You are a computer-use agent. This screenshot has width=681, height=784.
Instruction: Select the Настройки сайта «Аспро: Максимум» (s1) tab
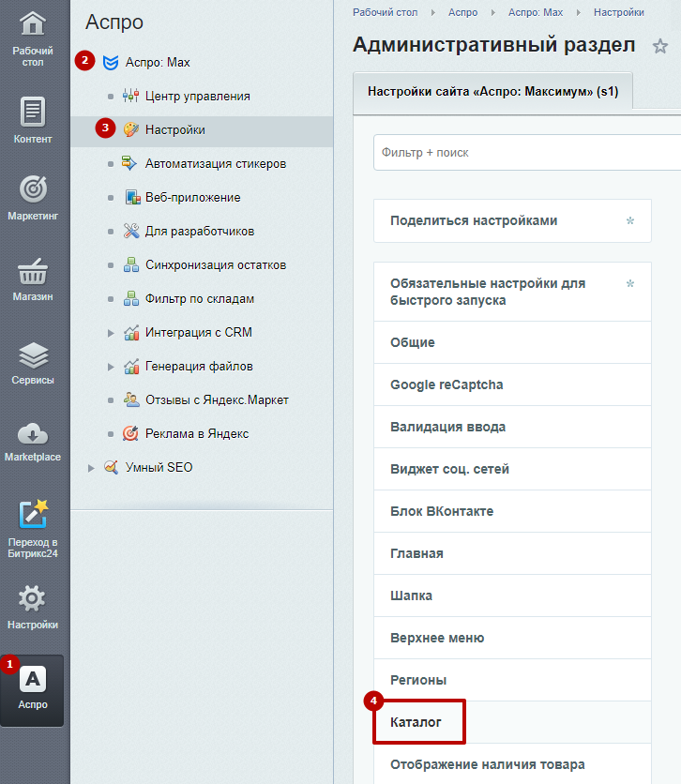493,92
